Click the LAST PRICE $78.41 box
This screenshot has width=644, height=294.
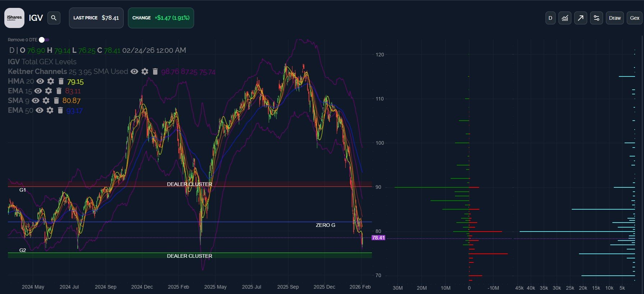pyautogui.click(x=96, y=18)
